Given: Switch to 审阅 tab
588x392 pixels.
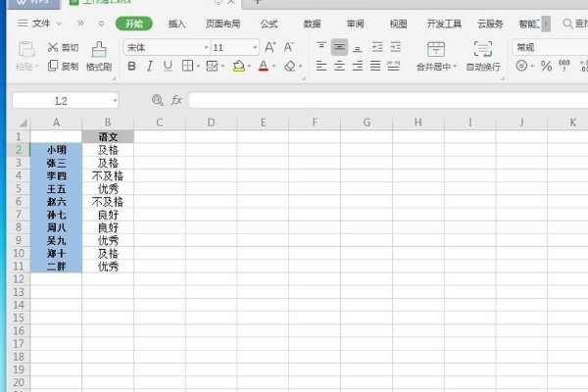Looking at the screenshot, I should click(x=355, y=24).
